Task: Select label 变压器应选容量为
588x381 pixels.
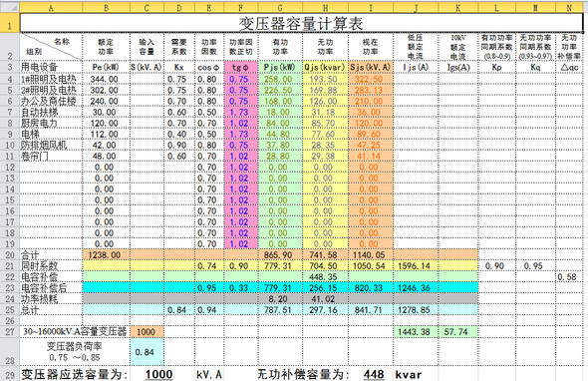Action: [x=75, y=374]
